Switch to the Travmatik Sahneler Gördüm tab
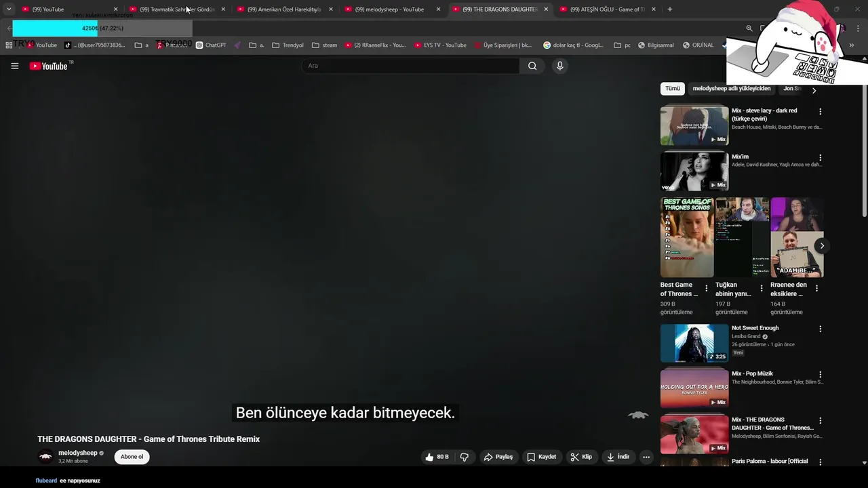The height and width of the screenshot is (488, 868). point(176,9)
